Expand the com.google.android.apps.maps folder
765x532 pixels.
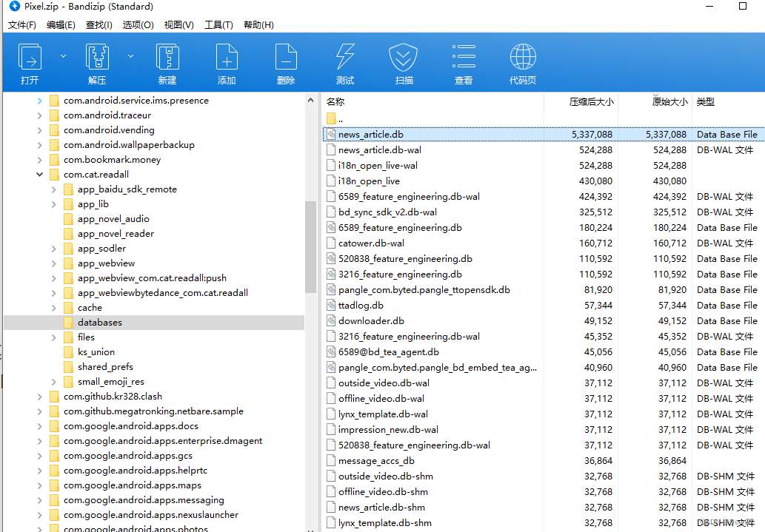tap(39, 485)
